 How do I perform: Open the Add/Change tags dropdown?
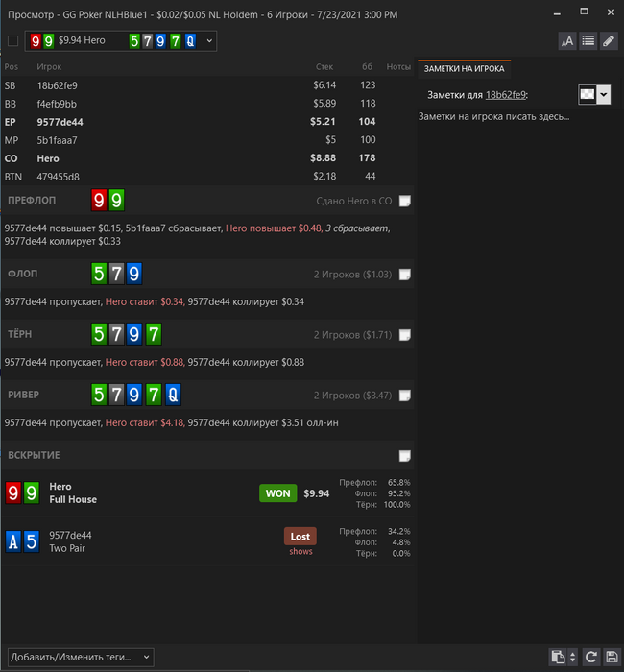(x=81, y=657)
